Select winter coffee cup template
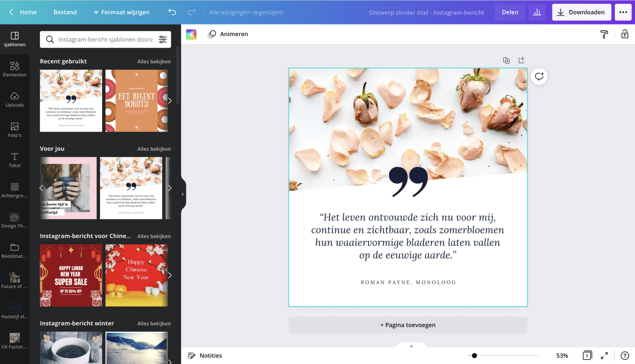The image size is (635, 364). 71,348
